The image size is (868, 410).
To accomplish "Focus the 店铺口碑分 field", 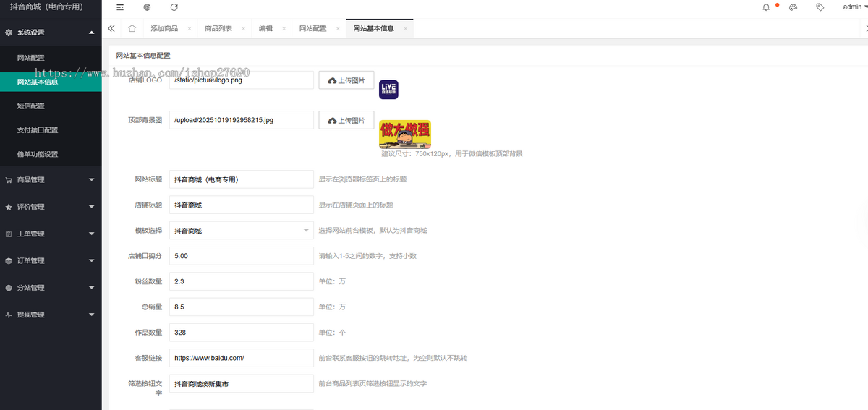I will [242, 256].
